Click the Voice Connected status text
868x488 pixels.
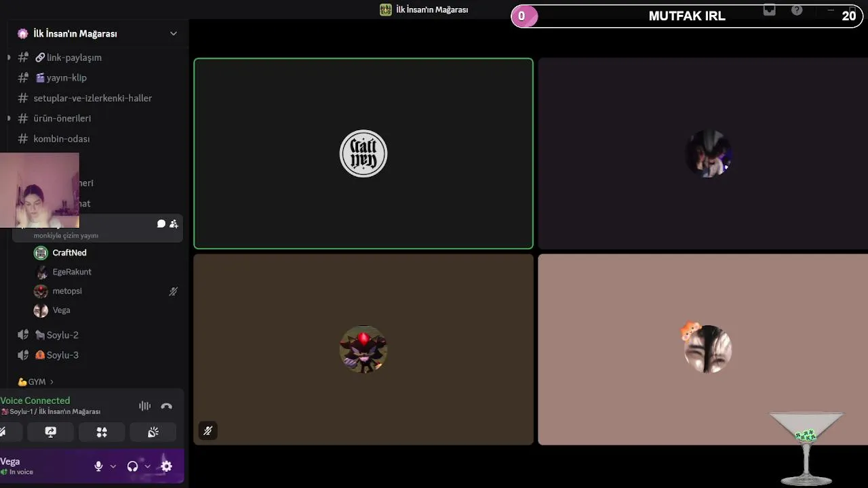(x=35, y=401)
